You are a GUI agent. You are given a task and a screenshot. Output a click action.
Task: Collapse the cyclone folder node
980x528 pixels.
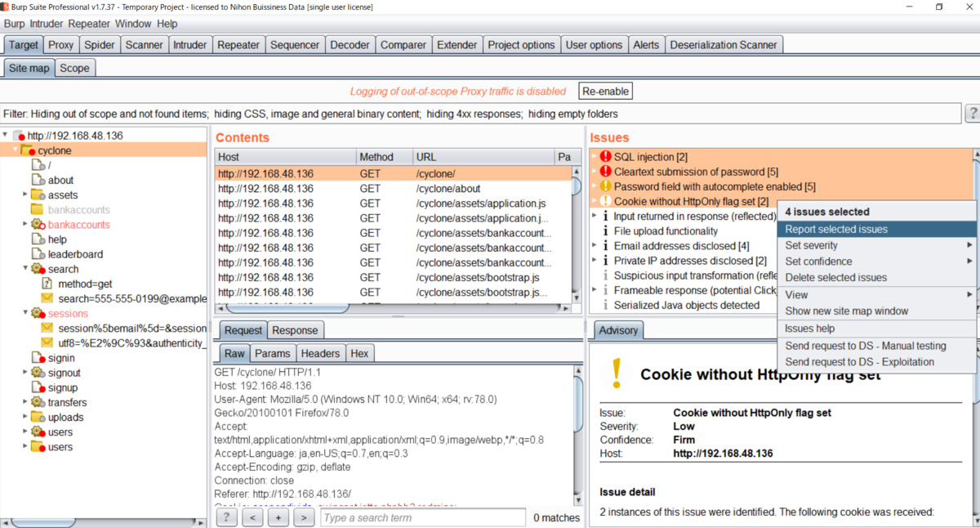(15, 150)
